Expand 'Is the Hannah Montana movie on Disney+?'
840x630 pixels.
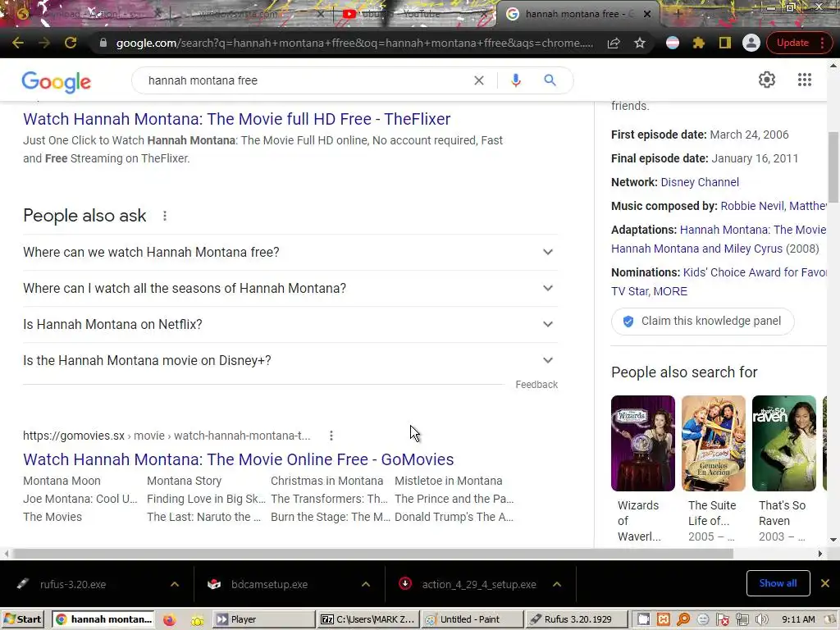click(290, 361)
